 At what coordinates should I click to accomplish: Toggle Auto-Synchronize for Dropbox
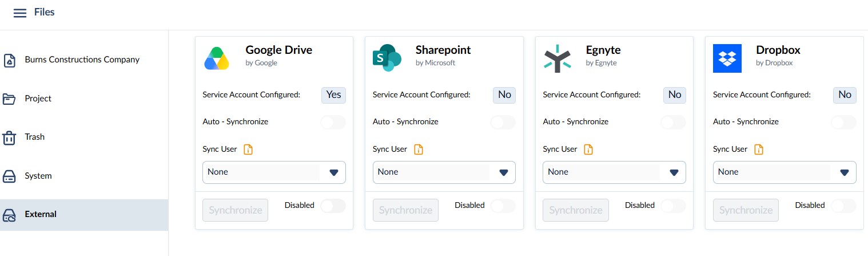[x=843, y=122]
